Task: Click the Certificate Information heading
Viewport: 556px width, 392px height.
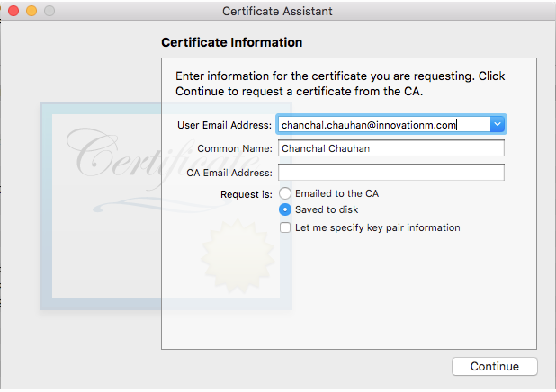Action: [231, 42]
